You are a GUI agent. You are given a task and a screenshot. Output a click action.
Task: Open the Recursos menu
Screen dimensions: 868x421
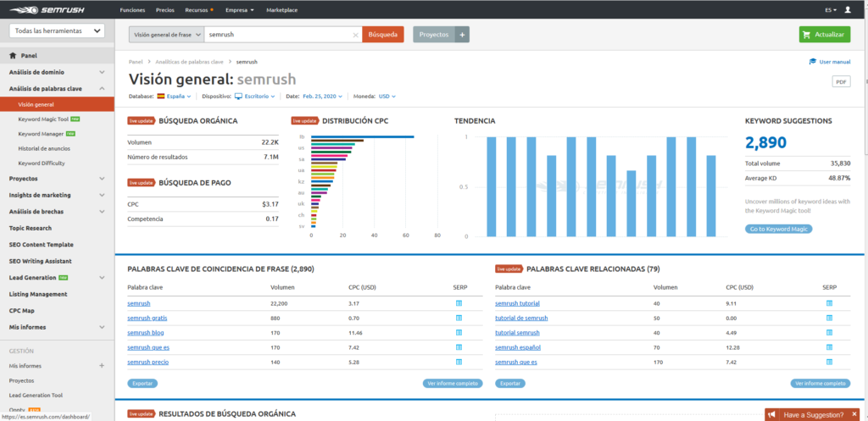tap(199, 10)
